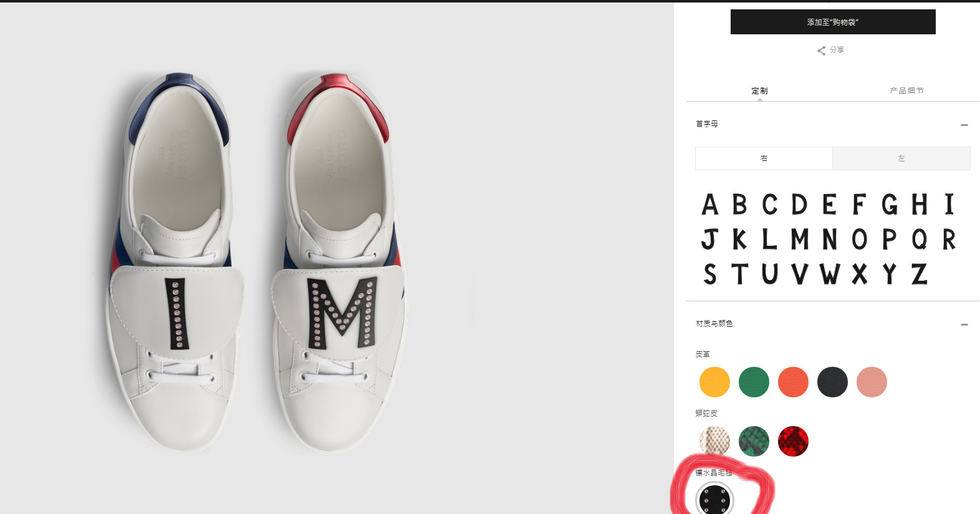Select letter G for the shoe

[x=890, y=205]
